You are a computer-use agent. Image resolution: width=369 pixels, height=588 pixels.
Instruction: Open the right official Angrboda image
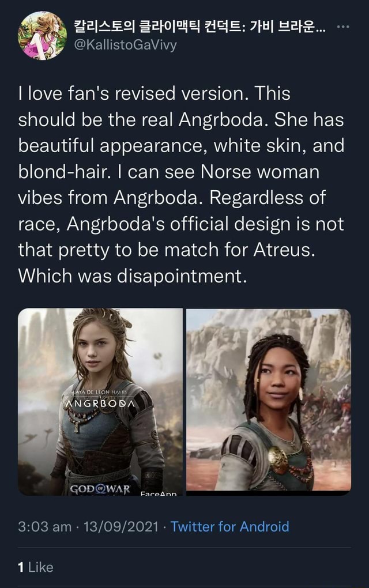(269, 400)
